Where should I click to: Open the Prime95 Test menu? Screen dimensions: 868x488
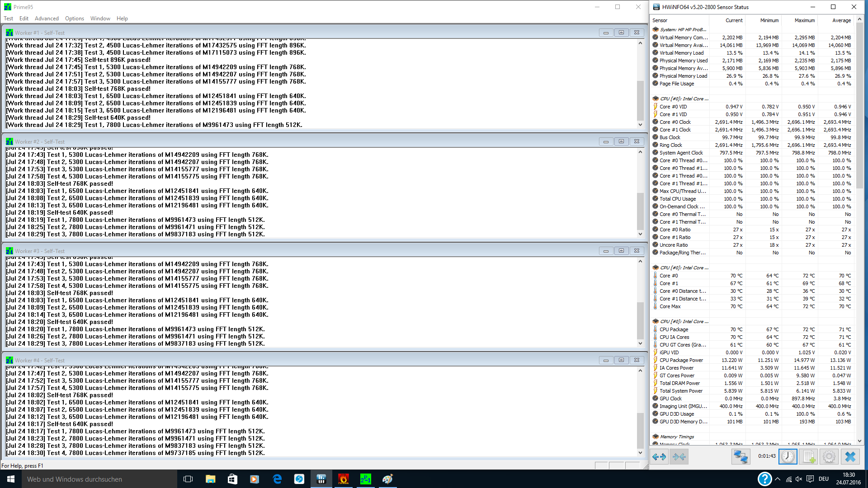point(8,19)
